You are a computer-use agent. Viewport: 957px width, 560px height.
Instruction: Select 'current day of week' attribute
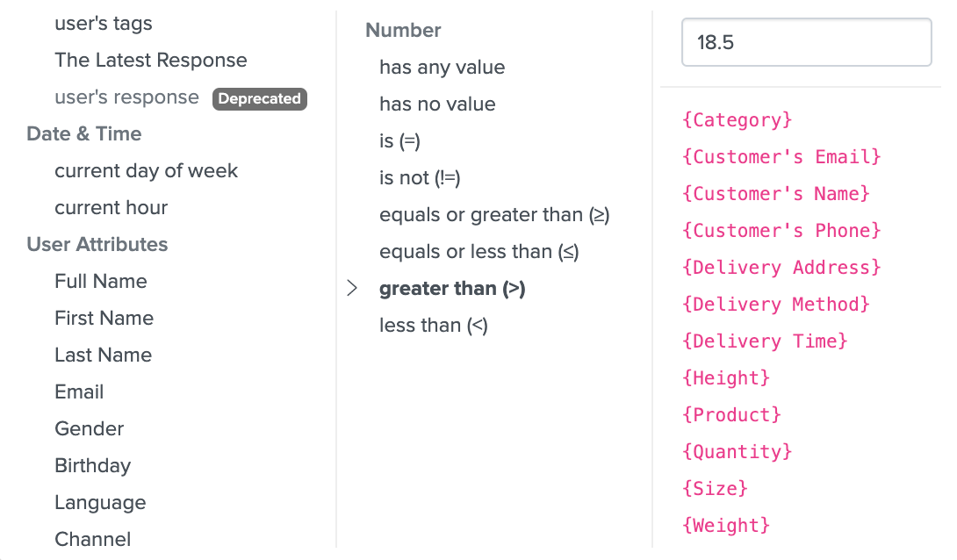click(x=146, y=171)
